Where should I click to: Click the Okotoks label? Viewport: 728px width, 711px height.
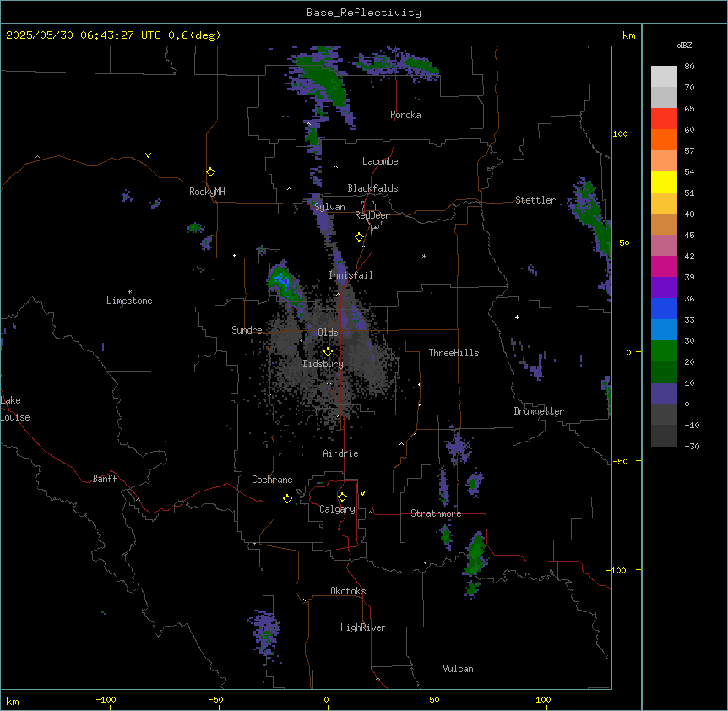(x=348, y=591)
